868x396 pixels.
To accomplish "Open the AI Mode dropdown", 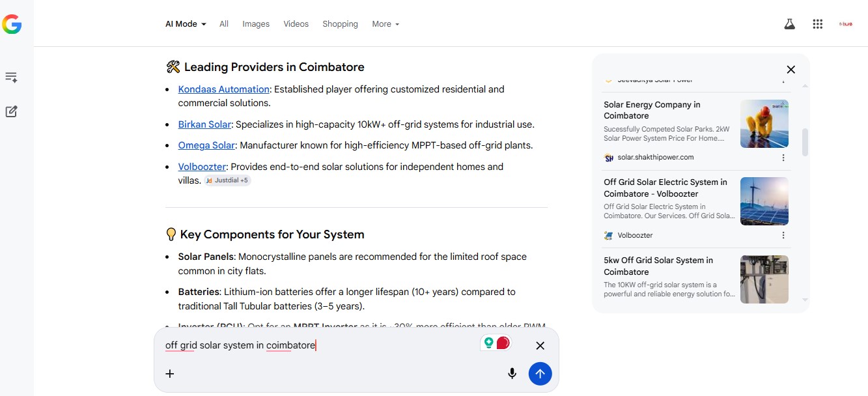I will pyautogui.click(x=186, y=24).
